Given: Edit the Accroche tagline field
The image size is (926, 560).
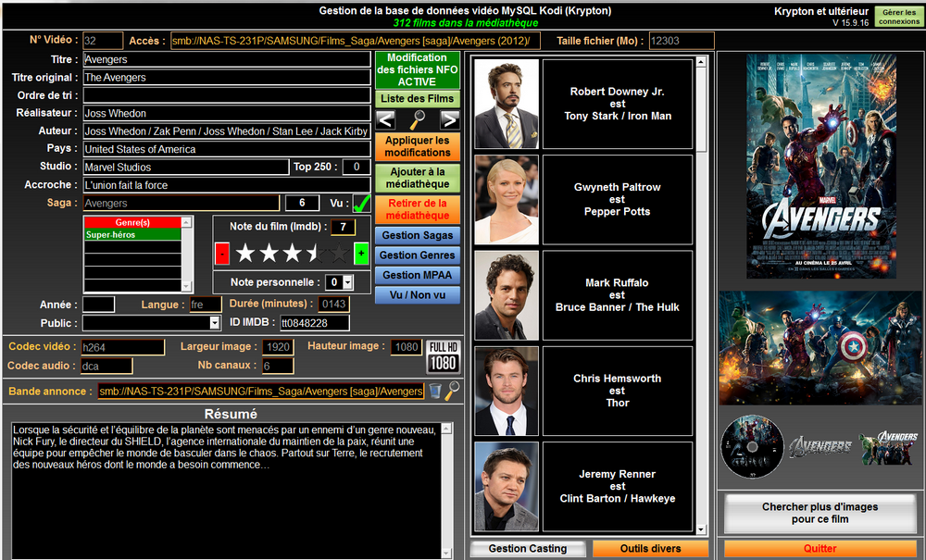Looking at the screenshot, I should pos(227,185).
